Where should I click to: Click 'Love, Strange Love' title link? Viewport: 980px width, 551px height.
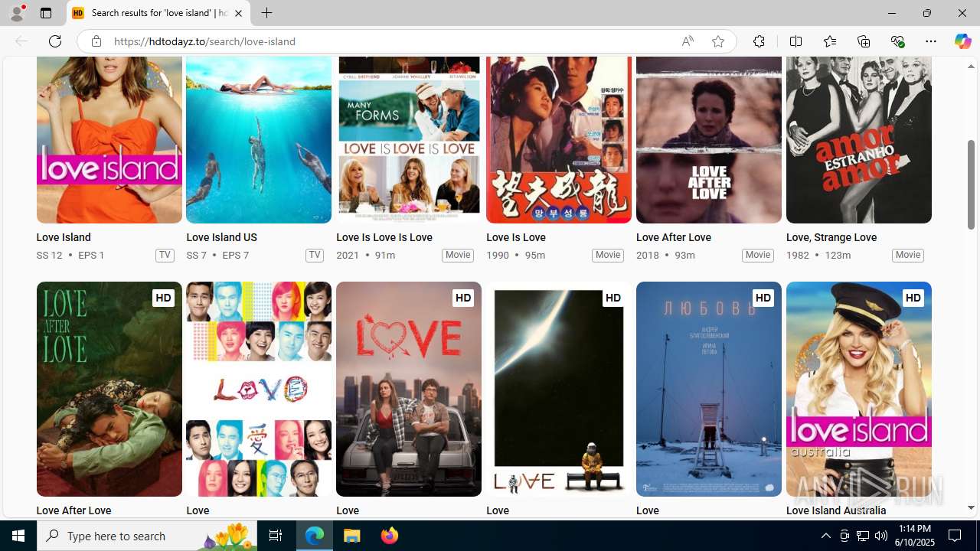click(831, 237)
